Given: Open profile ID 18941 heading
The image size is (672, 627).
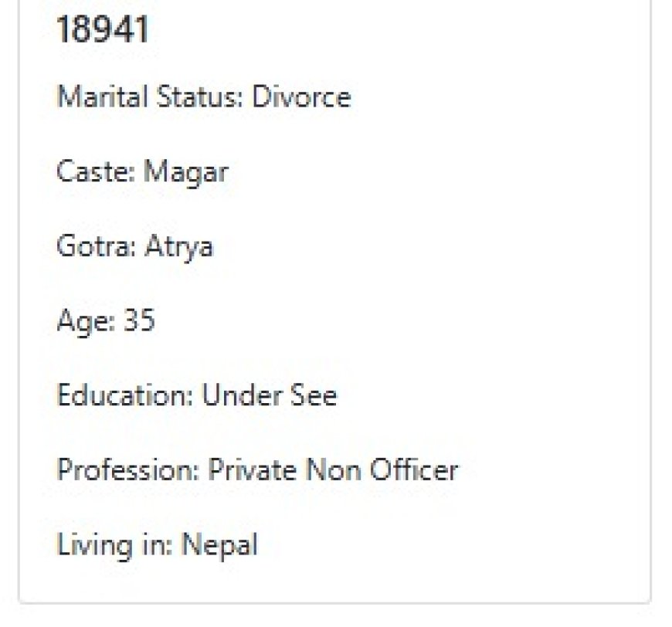Looking at the screenshot, I should (103, 29).
